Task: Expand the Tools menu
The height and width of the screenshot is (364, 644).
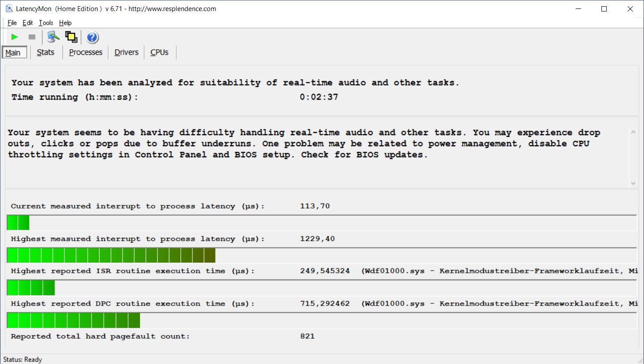Action: (46, 23)
